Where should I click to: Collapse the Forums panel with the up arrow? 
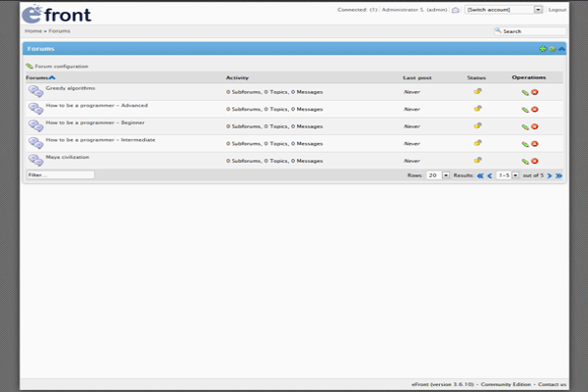562,48
